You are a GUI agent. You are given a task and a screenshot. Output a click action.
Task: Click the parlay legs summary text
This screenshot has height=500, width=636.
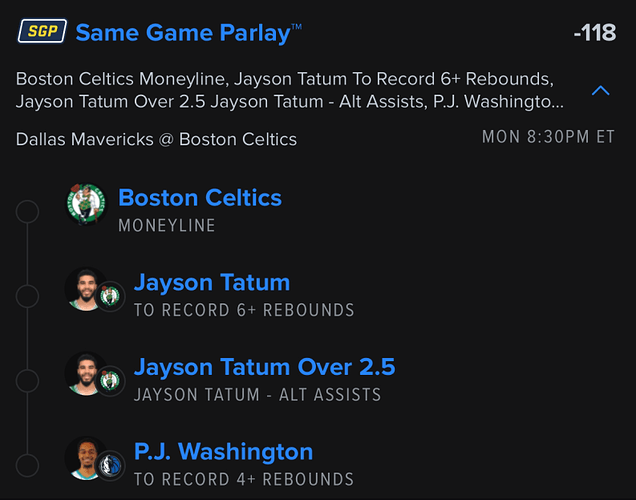(x=290, y=90)
